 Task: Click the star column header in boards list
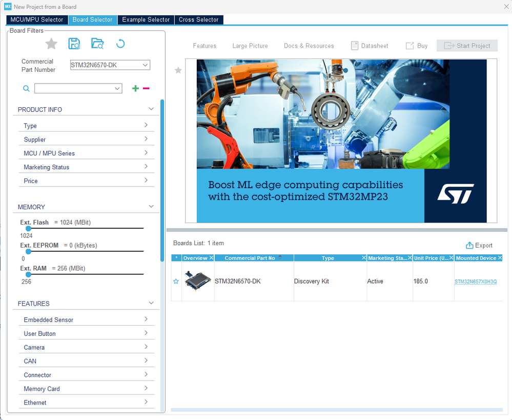176,258
